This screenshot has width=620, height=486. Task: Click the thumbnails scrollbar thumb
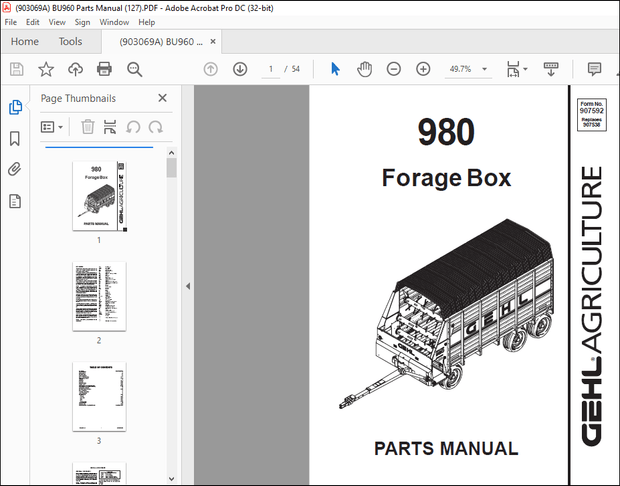(172, 168)
